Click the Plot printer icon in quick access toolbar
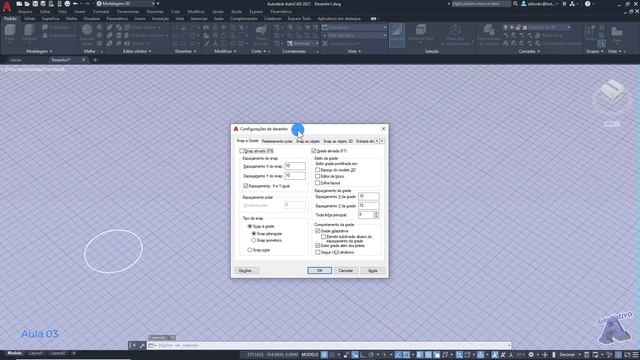This screenshot has width=640, height=360. [67, 4]
